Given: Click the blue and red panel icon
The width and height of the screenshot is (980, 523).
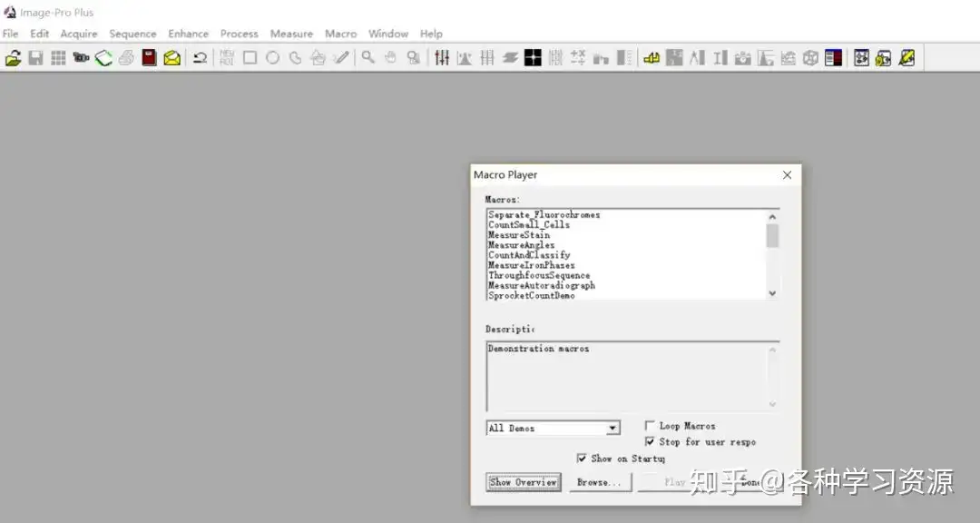Looking at the screenshot, I should pos(833,58).
